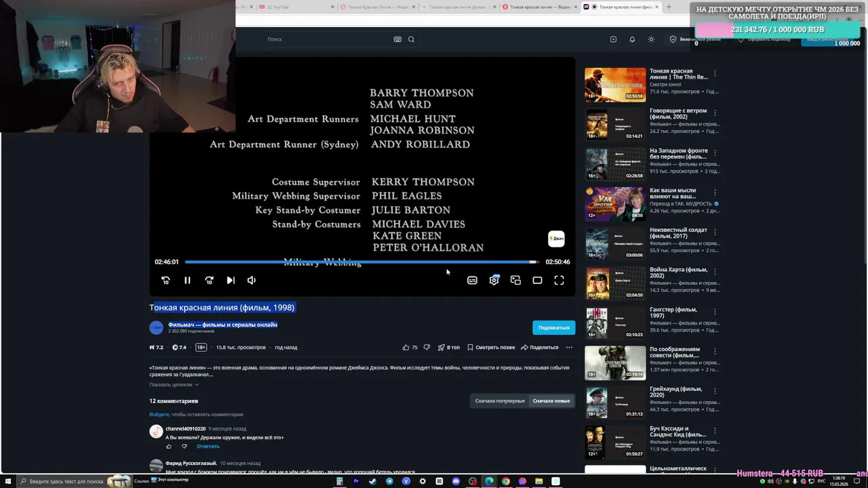Open options menu for 'Неизвестный солдат' video
The height and width of the screenshot is (488, 868).
point(714,232)
